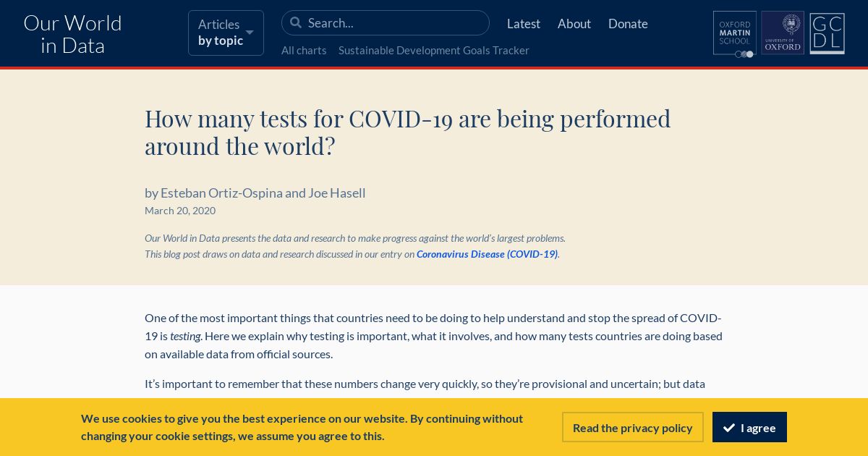The height and width of the screenshot is (456, 868).
Task: Click the Our World in Data logo
Action: pyautogui.click(x=72, y=34)
